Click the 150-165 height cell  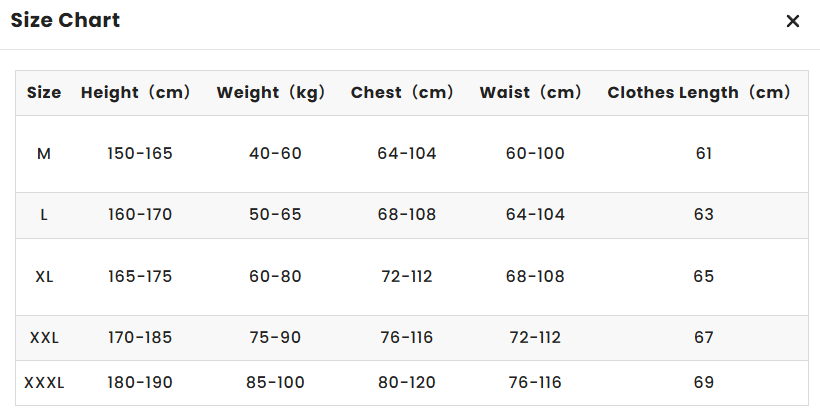140,154
